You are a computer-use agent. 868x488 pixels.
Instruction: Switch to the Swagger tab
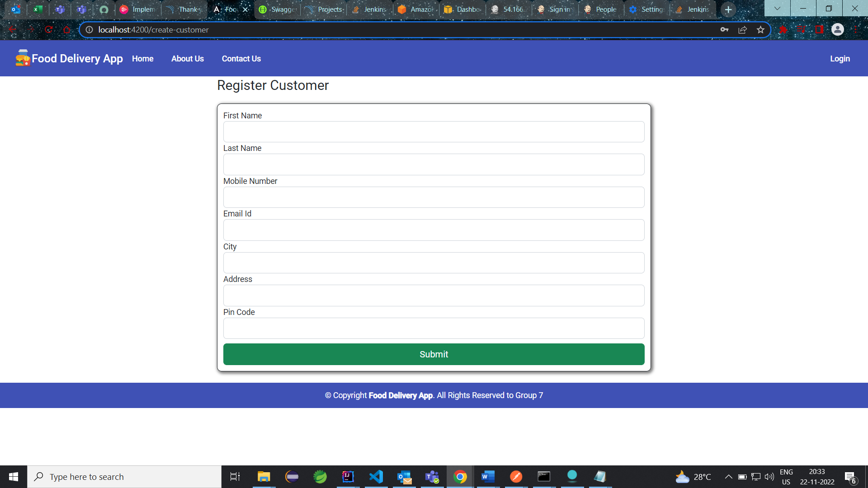[278, 9]
